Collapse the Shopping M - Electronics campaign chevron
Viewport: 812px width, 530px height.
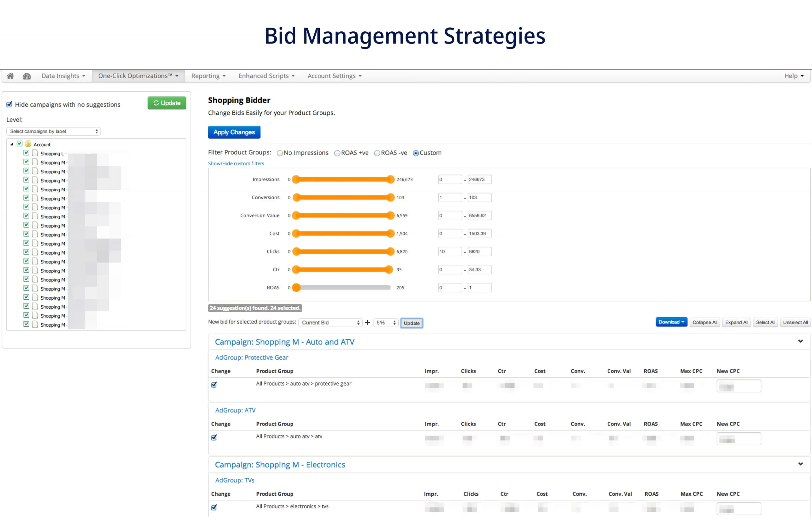[800, 464]
